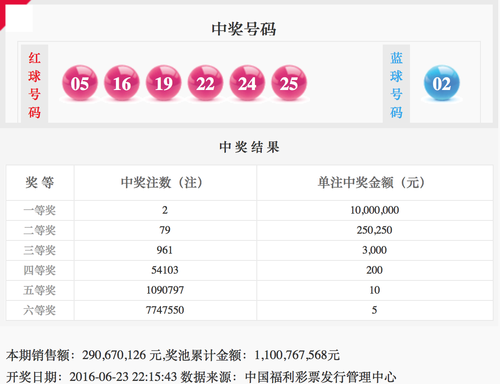Viewport: 500px width, 384px height.
Task: Click the red ball numbered 25
Action: pyautogui.click(x=289, y=83)
